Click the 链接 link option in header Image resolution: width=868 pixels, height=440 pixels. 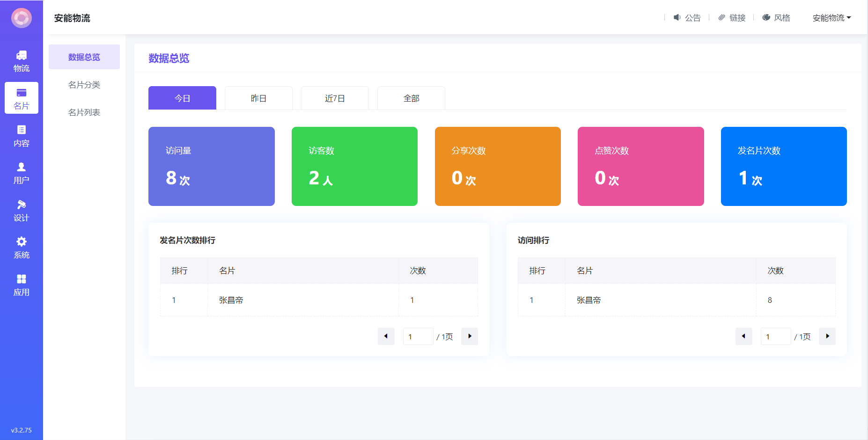(x=732, y=18)
